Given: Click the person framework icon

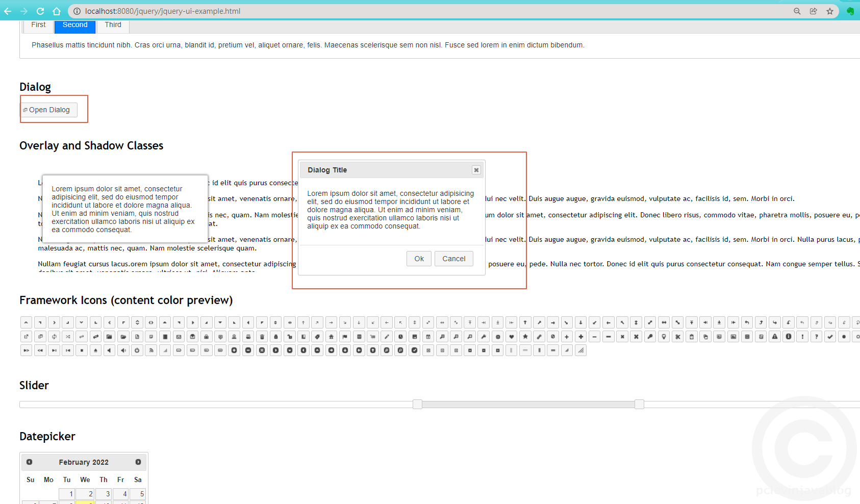Looking at the screenshot, I should point(234,337).
